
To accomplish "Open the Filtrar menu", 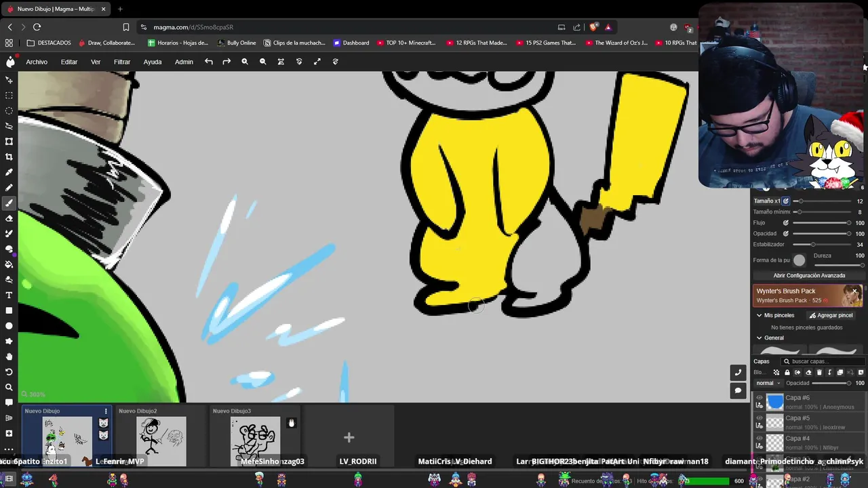I will tap(122, 62).
